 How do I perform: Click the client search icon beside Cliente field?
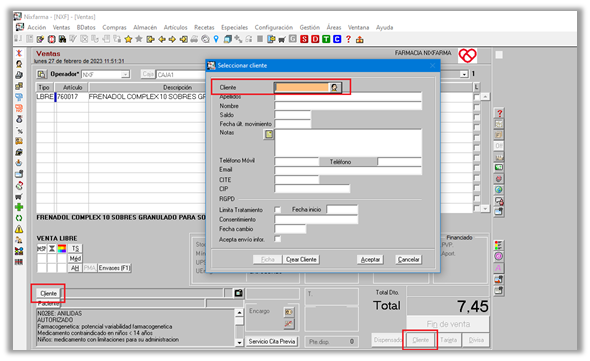point(334,87)
